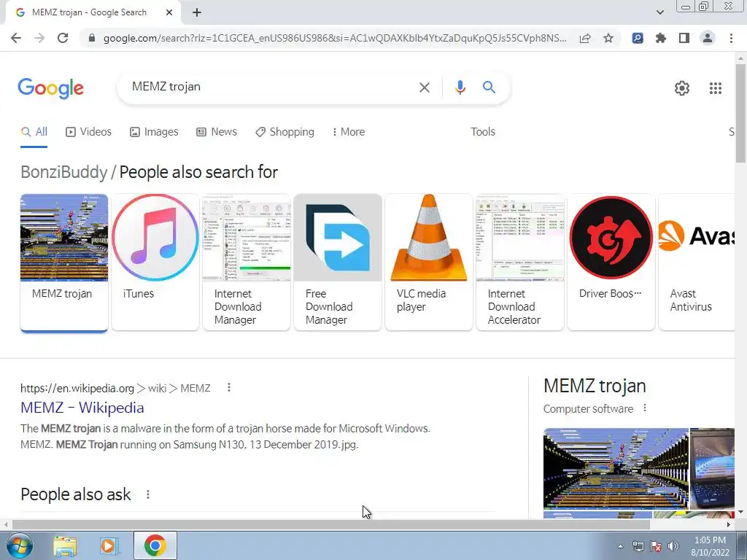Open the Windows Start menu
The width and height of the screenshot is (747, 560).
pos(19,545)
